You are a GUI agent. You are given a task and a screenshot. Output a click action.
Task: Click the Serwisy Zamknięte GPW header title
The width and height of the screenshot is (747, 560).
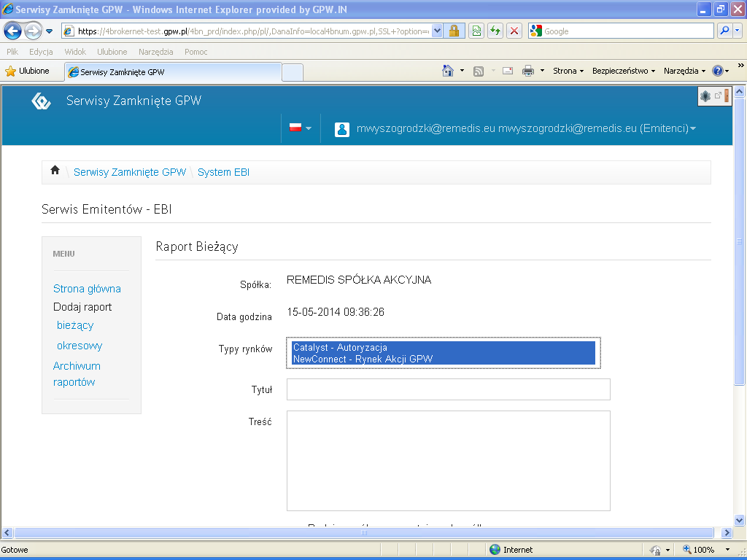(133, 101)
